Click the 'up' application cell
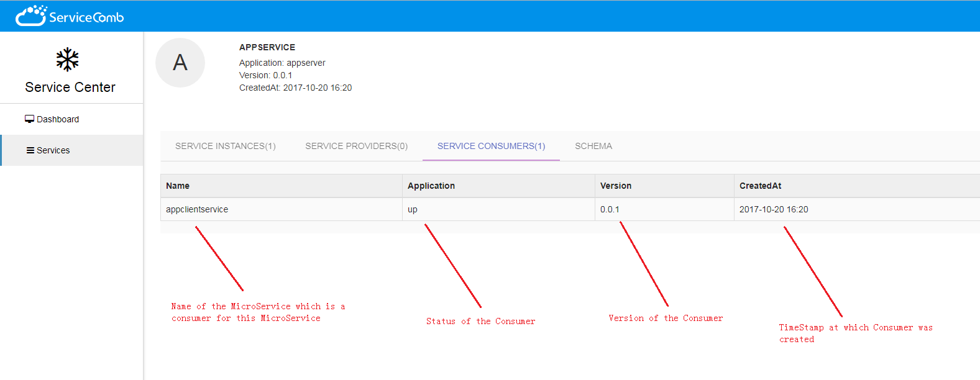 click(413, 209)
